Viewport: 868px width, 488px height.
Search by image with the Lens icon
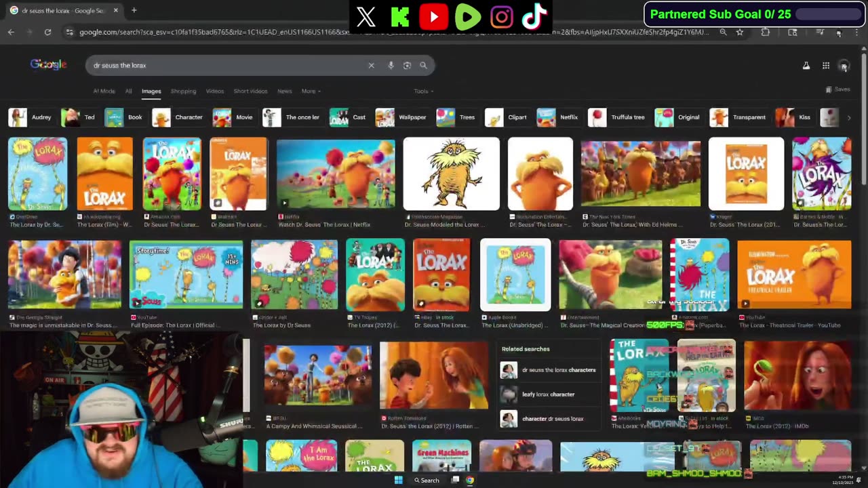407,65
